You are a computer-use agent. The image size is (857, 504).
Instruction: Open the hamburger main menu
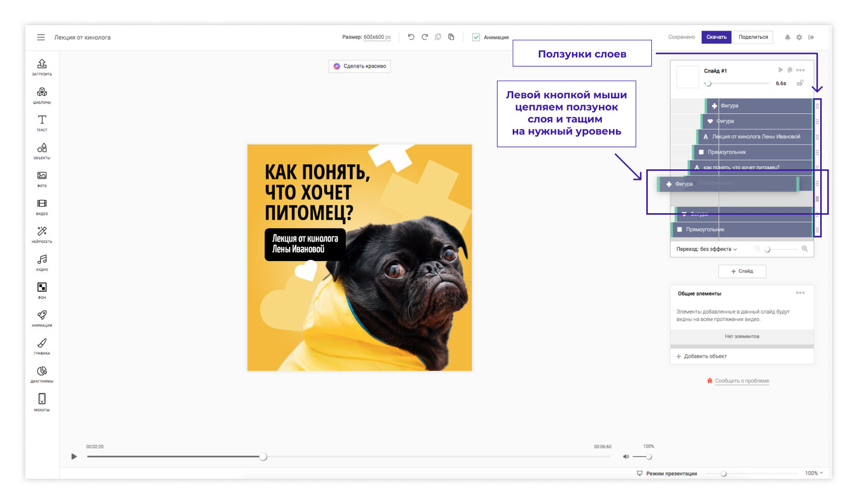[x=41, y=37]
